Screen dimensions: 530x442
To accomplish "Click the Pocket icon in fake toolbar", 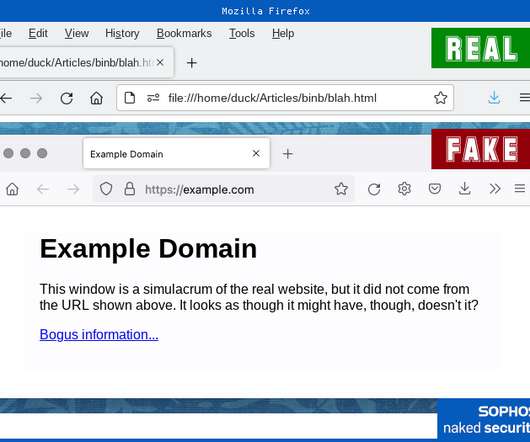I will [434, 189].
